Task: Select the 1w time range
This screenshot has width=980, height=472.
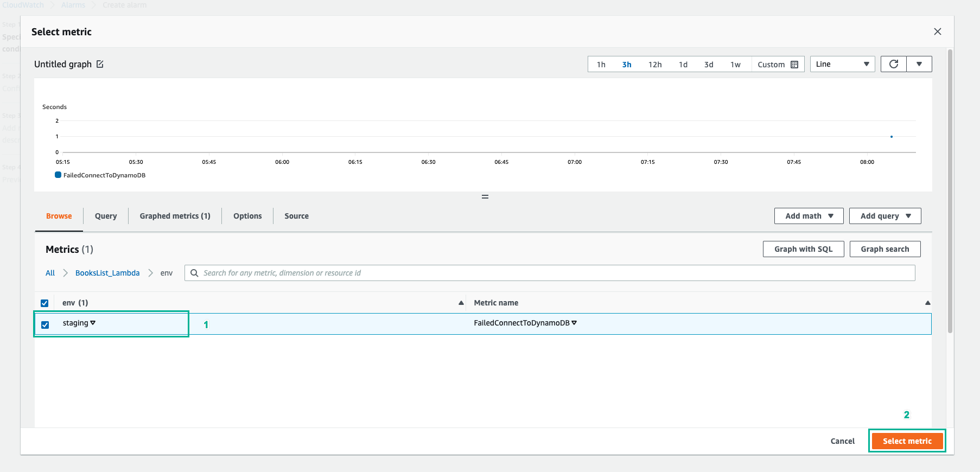Action: pos(735,65)
